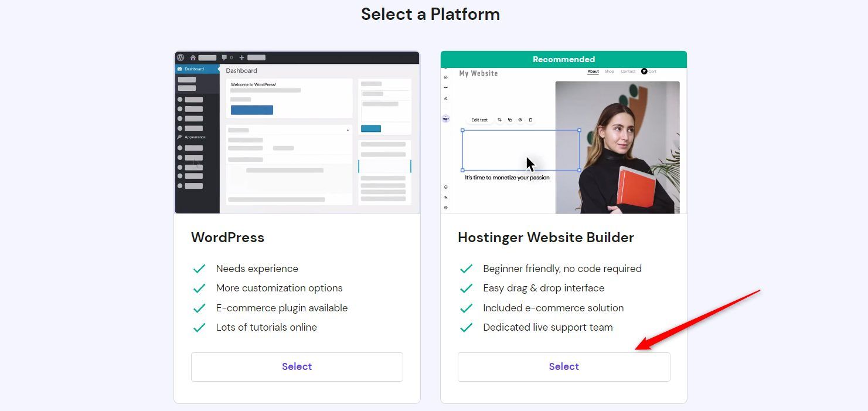868x411 pixels.
Task: Click checkmark icon beside 'More customization options'
Action: (199, 288)
